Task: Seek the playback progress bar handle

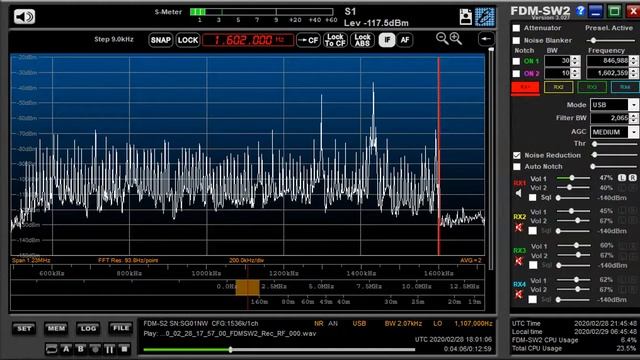Action: [231, 350]
